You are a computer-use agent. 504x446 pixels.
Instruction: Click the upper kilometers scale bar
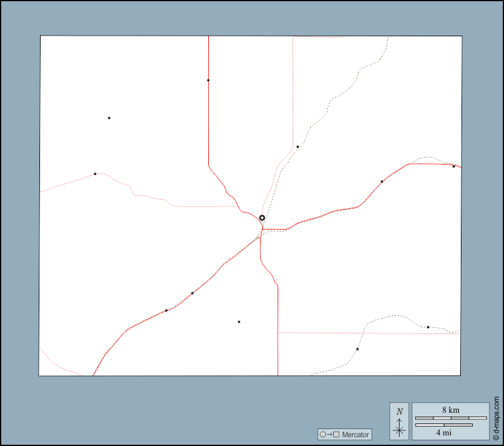[451, 417]
